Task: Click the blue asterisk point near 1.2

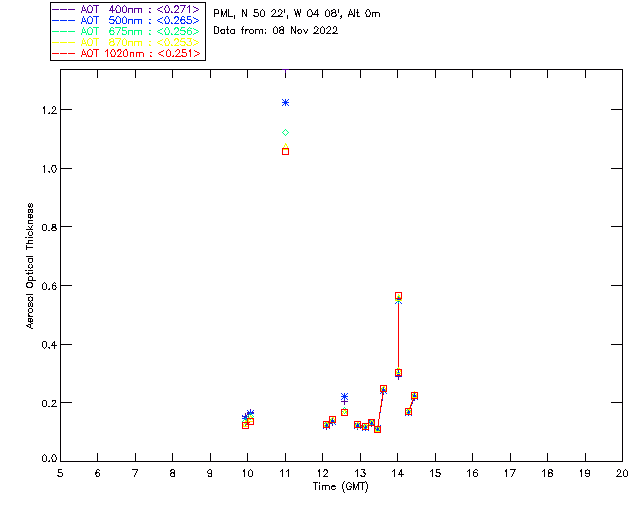Action: pyautogui.click(x=285, y=102)
